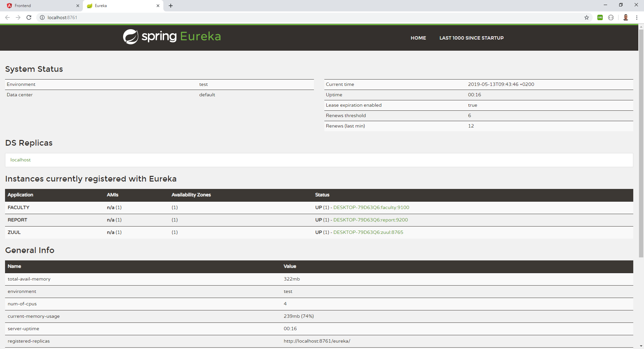Open a new browser tab
This screenshot has height=349, width=644.
coord(171,6)
